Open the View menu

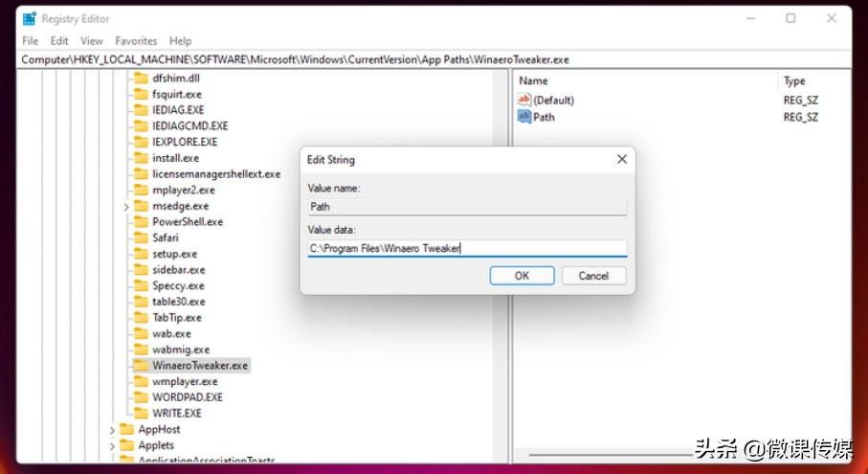tap(91, 41)
